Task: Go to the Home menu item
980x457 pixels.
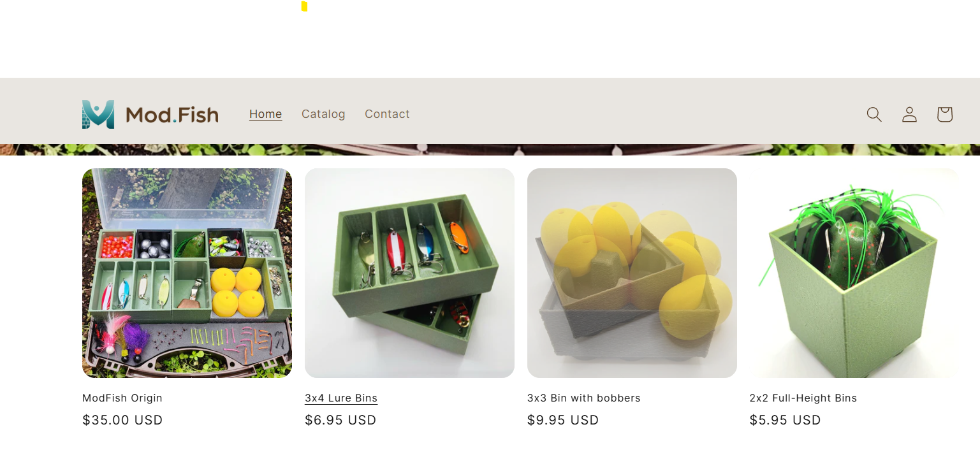Action: pyautogui.click(x=266, y=114)
